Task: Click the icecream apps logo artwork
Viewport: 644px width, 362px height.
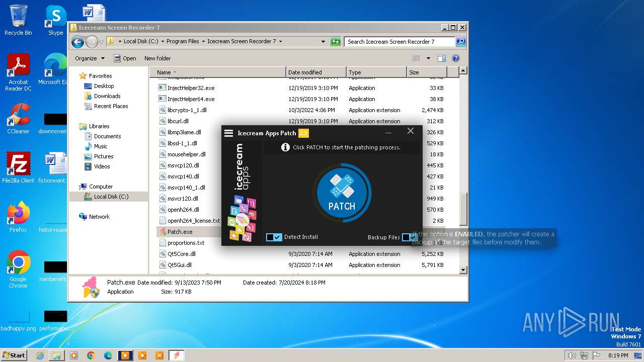Action: 243,192
